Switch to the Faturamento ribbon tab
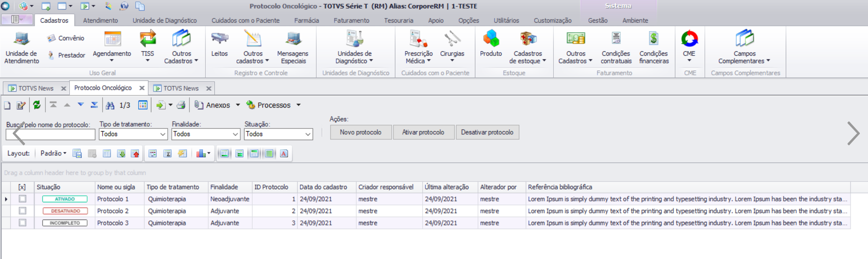 click(x=351, y=20)
